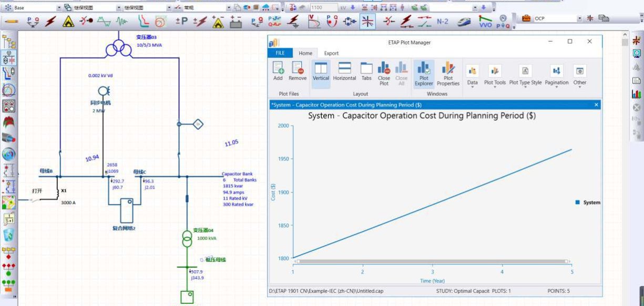Click the recycle bin icon in left sidebar
The image size is (644, 306).
tap(9, 235)
